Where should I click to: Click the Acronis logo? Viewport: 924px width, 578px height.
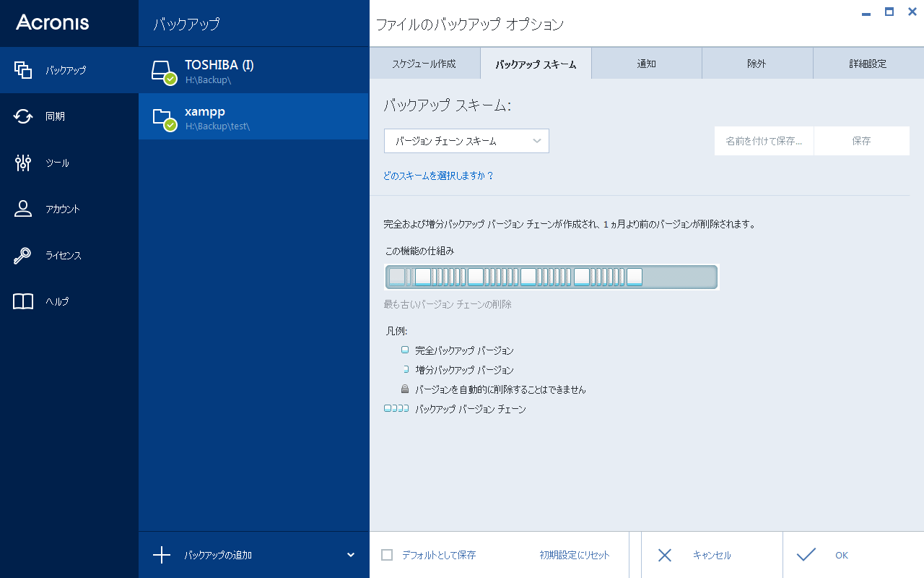coord(53,22)
